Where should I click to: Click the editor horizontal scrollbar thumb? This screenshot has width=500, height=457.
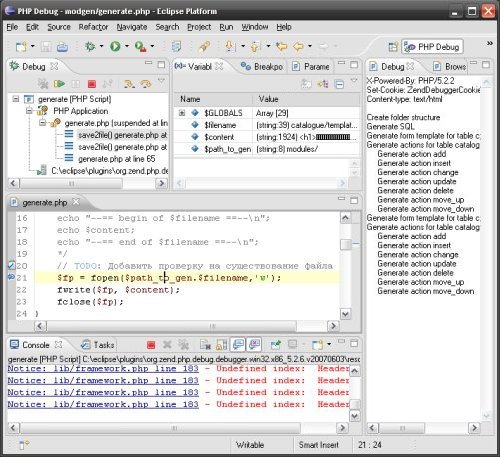coord(172,326)
